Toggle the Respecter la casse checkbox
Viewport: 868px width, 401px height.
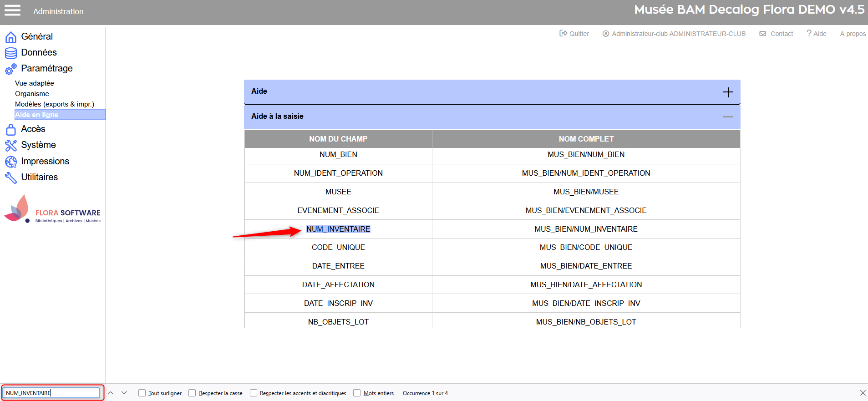point(192,393)
